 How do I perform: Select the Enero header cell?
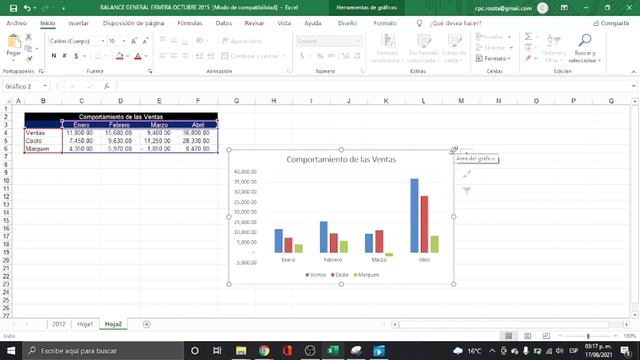click(x=81, y=125)
